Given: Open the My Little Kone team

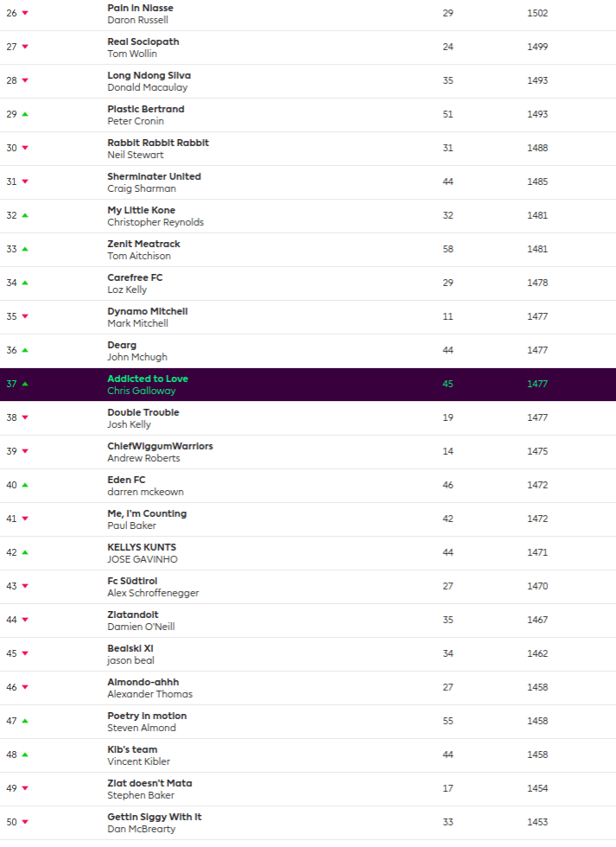Looking at the screenshot, I should tap(141, 210).
